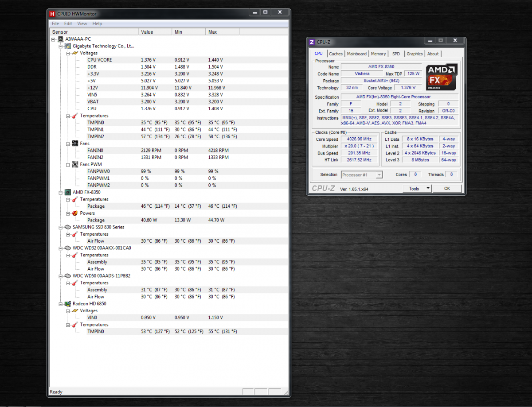Select the WDC WD50 00AADS drive icon
The width and height of the screenshot is (532, 407).
68,276
